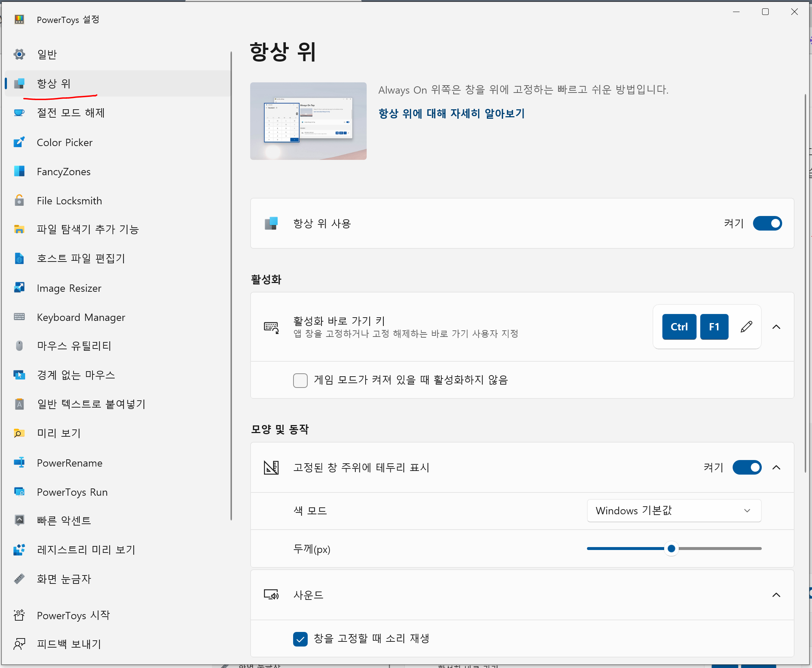Click the 일반 gear icon in sidebar
The height and width of the screenshot is (668, 812).
[x=19, y=54]
